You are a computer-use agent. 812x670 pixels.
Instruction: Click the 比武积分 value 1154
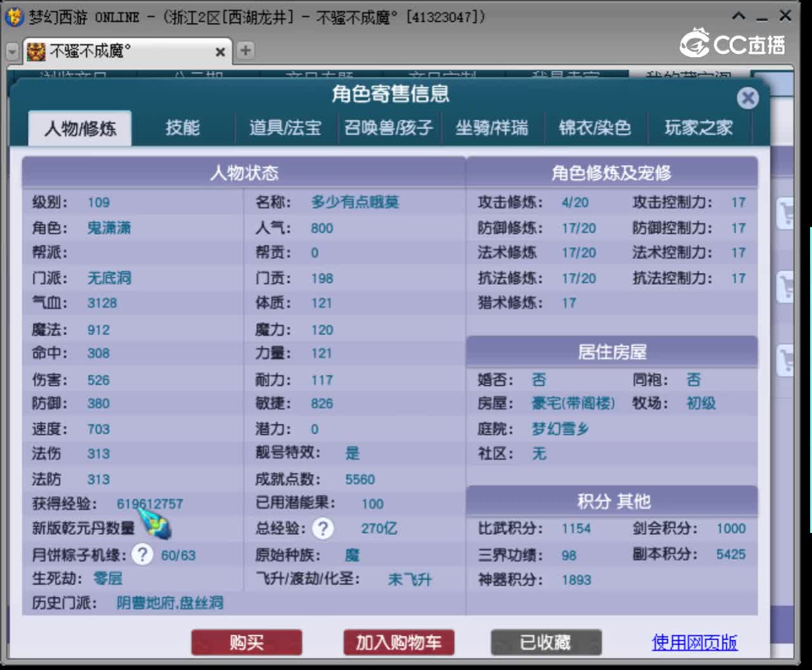pyautogui.click(x=576, y=529)
